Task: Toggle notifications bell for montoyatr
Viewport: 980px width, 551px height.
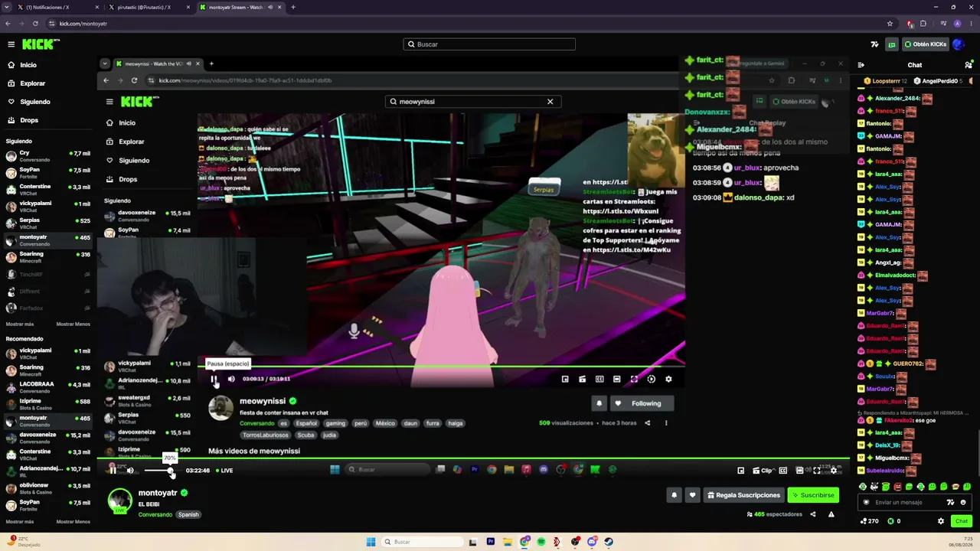Action: pyautogui.click(x=674, y=495)
